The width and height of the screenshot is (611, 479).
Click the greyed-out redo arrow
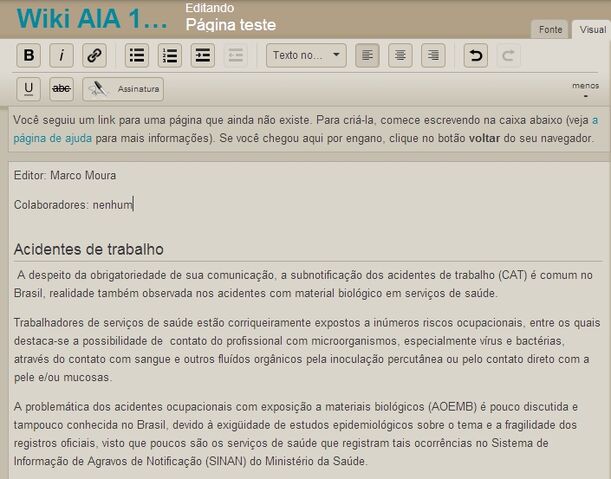(509, 55)
